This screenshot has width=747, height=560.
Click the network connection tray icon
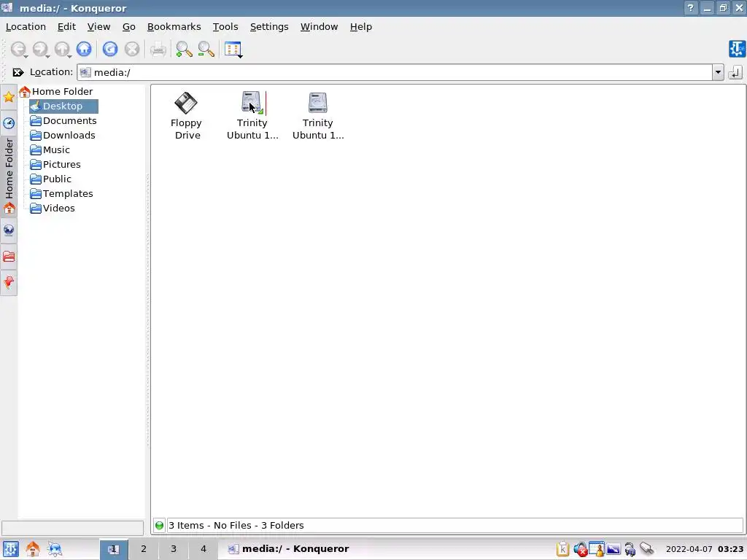pyautogui.click(x=646, y=549)
